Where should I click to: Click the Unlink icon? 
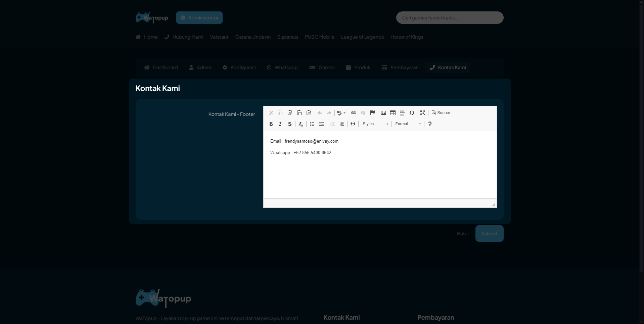point(363,113)
